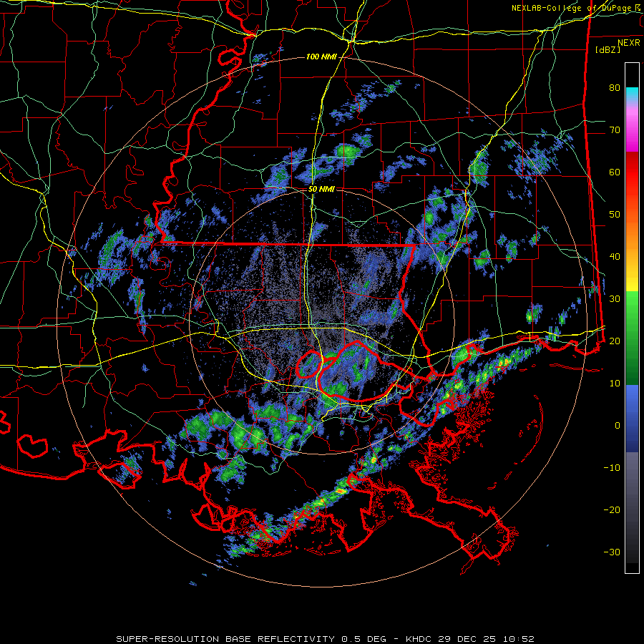Click the cyan top segment of the color scale
The width and height of the screenshot is (644, 644).
point(632,94)
